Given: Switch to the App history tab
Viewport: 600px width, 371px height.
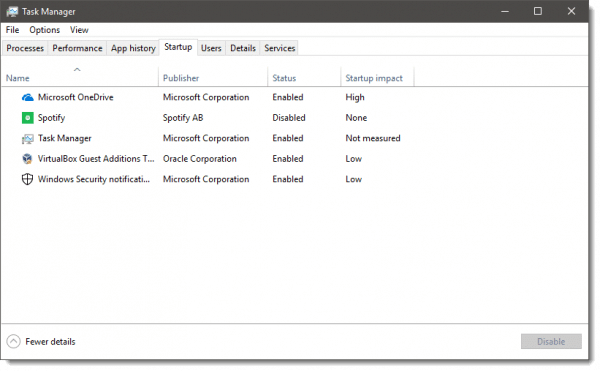Looking at the screenshot, I should (x=133, y=48).
